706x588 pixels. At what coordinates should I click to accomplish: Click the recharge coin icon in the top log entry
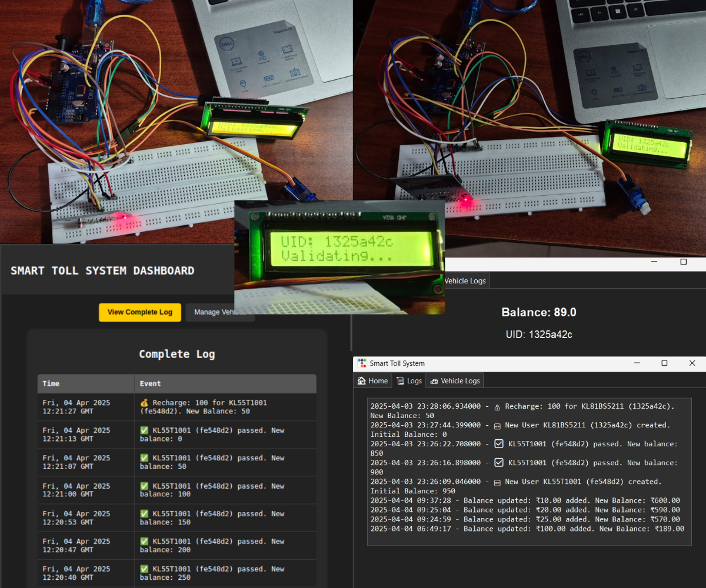144,404
